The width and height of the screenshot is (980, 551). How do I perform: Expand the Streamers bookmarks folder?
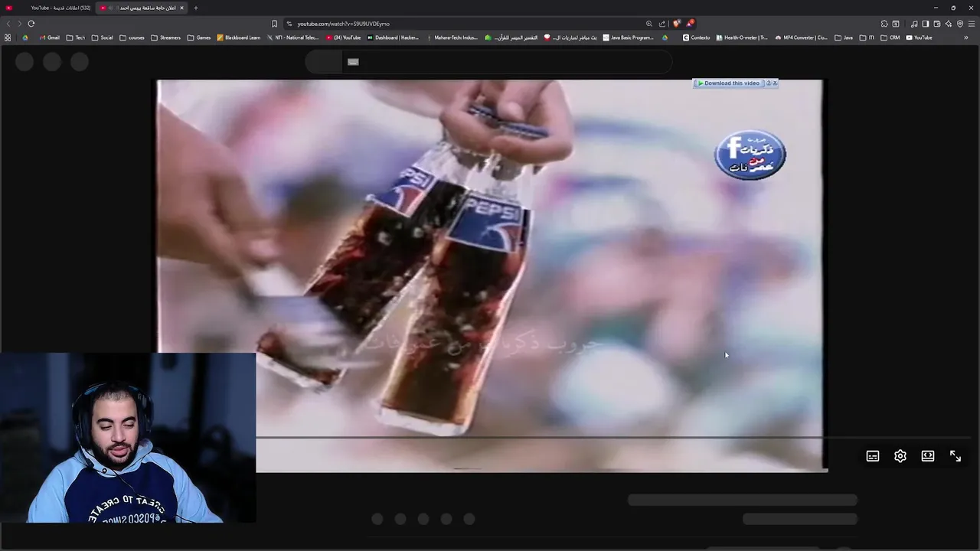point(165,37)
